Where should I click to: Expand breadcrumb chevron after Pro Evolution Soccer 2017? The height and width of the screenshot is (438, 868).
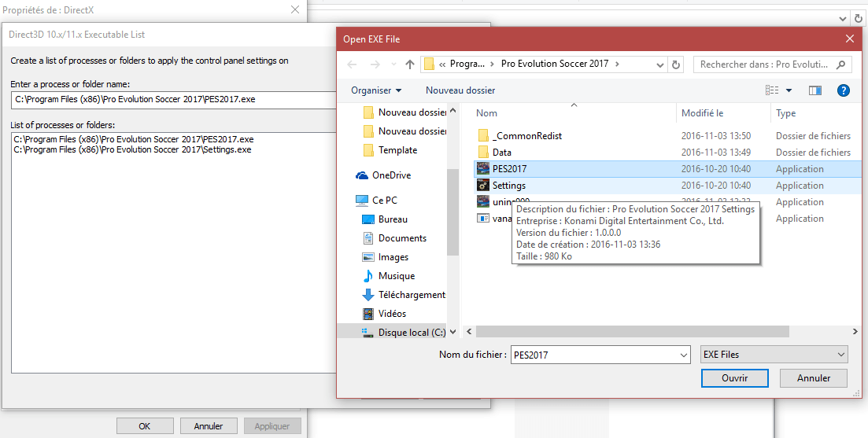[x=617, y=64]
